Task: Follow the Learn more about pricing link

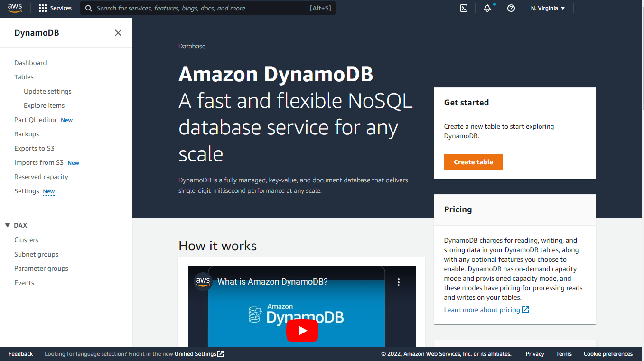Action: (x=482, y=310)
